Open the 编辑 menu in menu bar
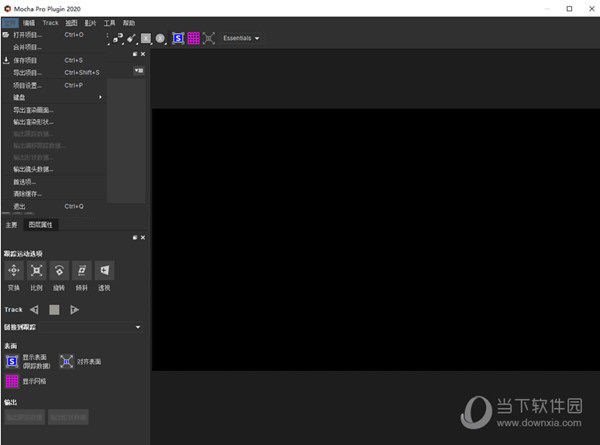Screen dimensions: 600x445 (x=29, y=23)
